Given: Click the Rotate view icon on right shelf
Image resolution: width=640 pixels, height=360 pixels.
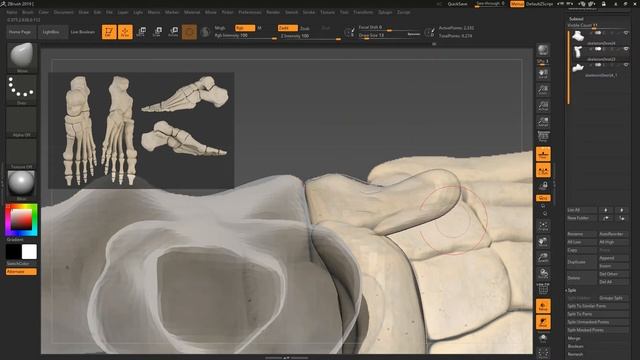Looking at the screenshot, I should [543, 273].
